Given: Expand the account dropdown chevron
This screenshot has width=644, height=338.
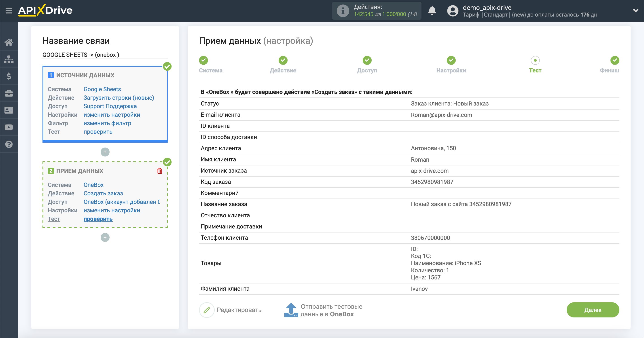Looking at the screenshot, I should [x=636, y=11].
